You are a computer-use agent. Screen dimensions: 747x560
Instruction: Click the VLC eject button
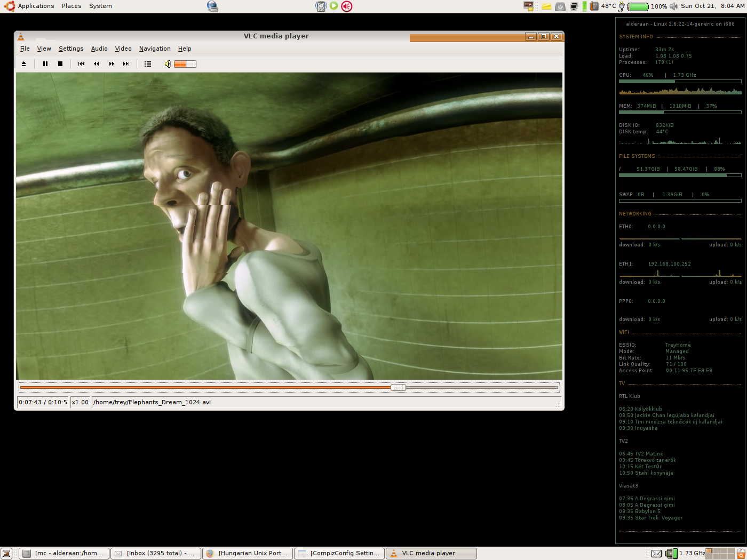coord(23,64)
